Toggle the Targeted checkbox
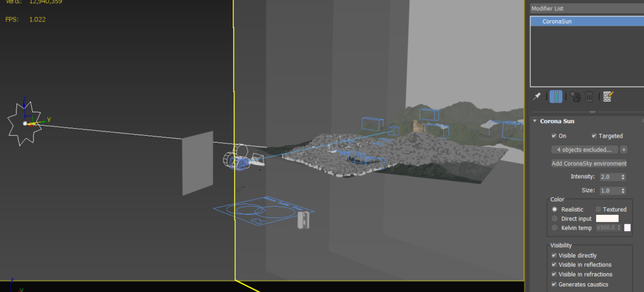This screenshot has height=292, width=644. point(594,136)
